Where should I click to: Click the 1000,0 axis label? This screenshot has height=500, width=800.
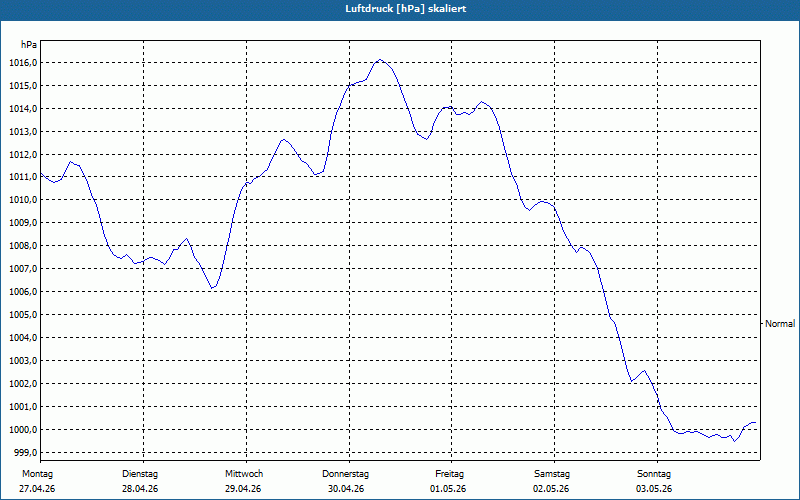point(23,430)
